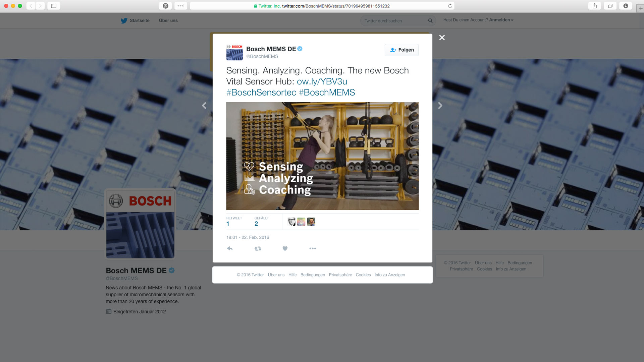Click the verified badge next to the profile name
Screen dimensions: 644x362
coord(172,270)
